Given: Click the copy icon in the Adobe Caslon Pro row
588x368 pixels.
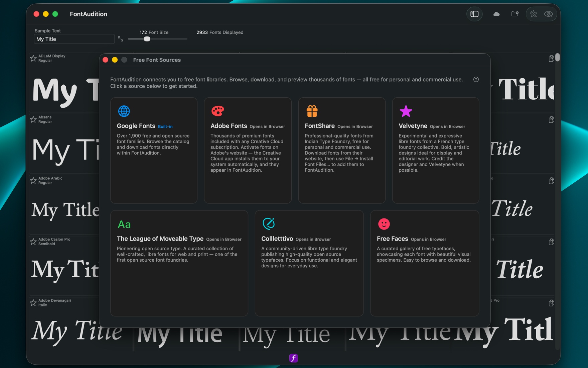Looking at the screenshot, I should [551, 242].
